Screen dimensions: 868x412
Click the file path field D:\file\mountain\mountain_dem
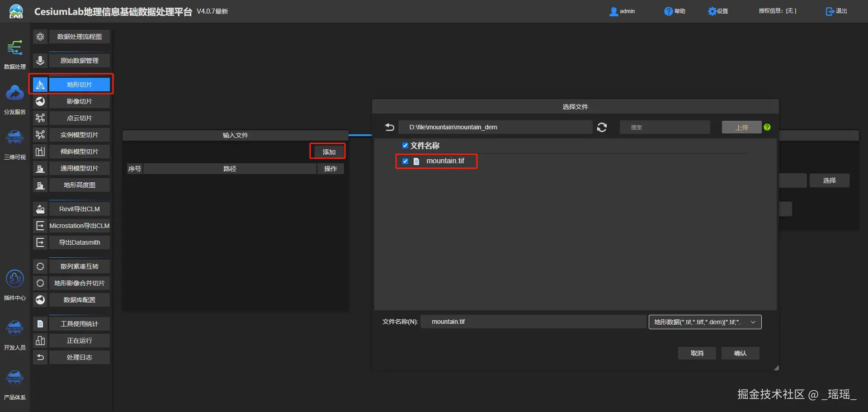click(495, 127)
